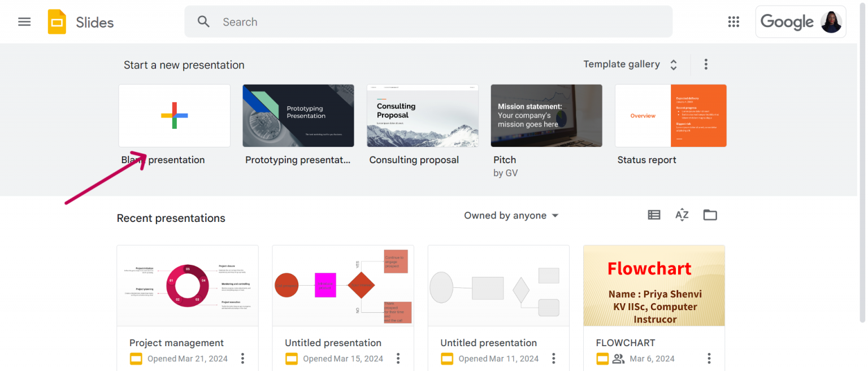Open the Prototyping Presentation template
This screenshot has width=868, height=371.
point(298,115)
